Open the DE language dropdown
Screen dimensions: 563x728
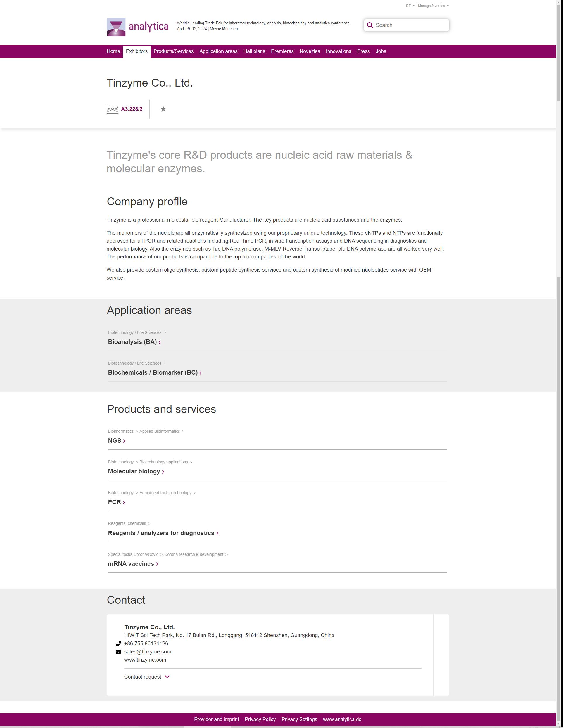410,6
